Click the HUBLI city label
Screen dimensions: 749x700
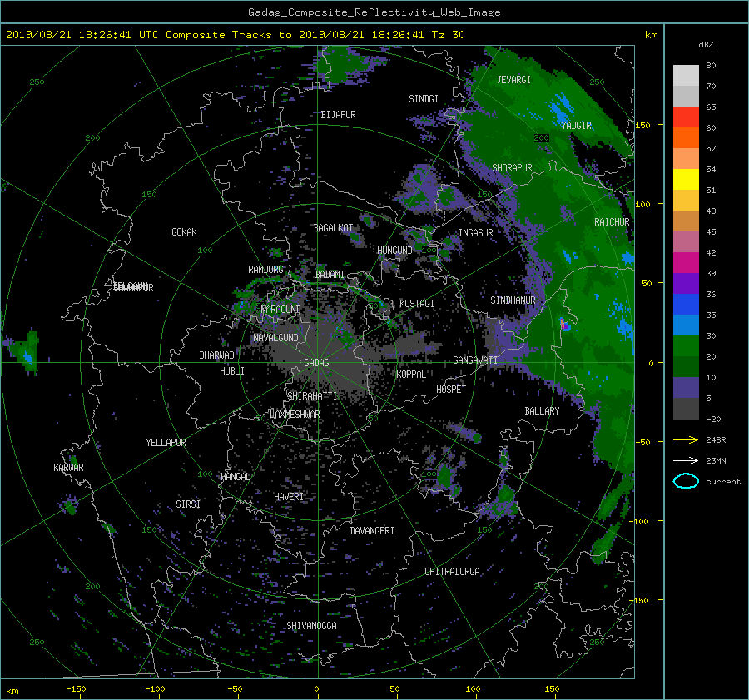[231, 371]
